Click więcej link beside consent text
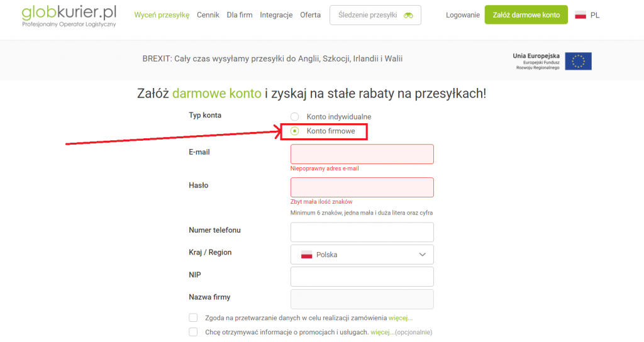644x342 pixels. 400,318
